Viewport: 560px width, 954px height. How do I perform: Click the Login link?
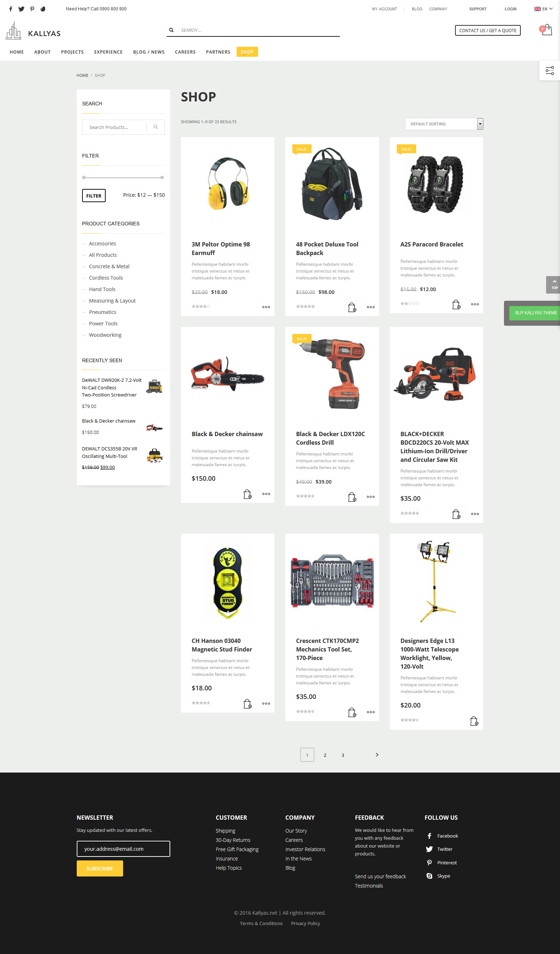tap(510, 9)
